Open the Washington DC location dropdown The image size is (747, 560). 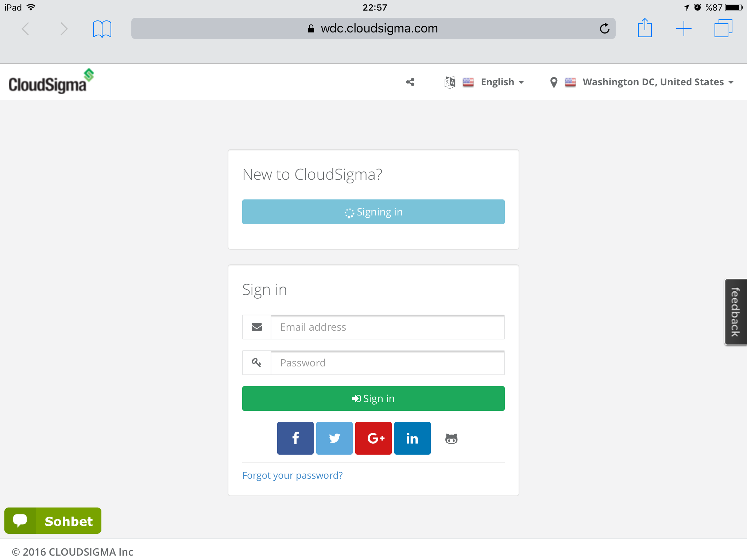(658, 82)
